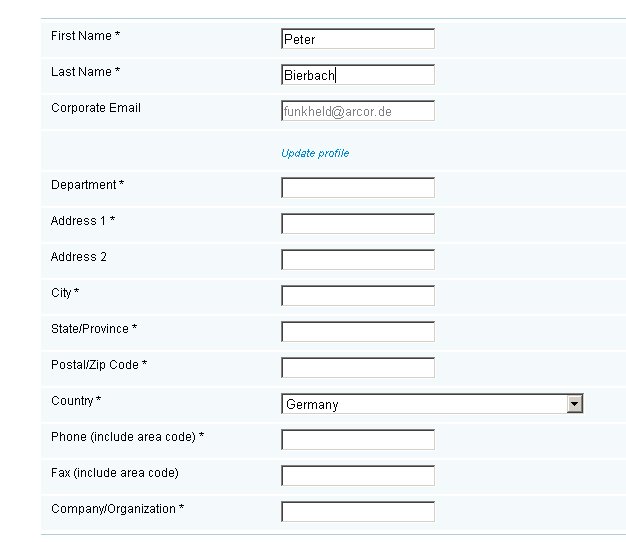
Task: Click the First Name input field
Action: [x=358, y=39]
